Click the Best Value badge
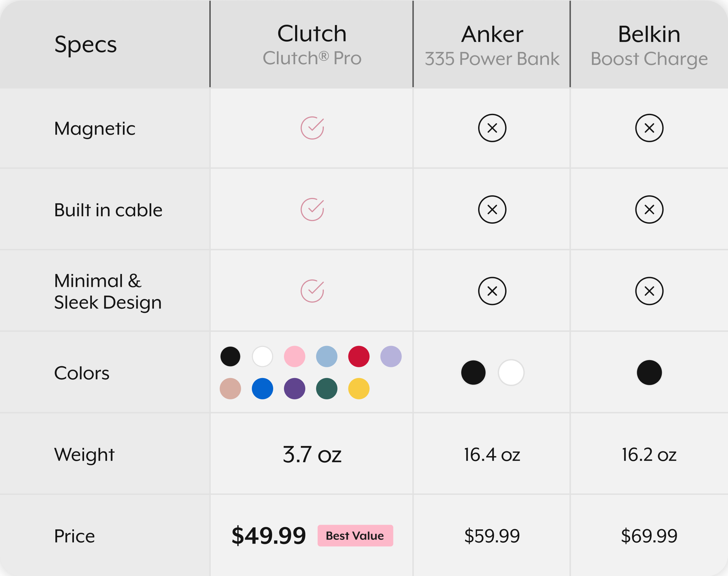Image resolution: width=728 pixels, height=576 pixels. point(355,535)
